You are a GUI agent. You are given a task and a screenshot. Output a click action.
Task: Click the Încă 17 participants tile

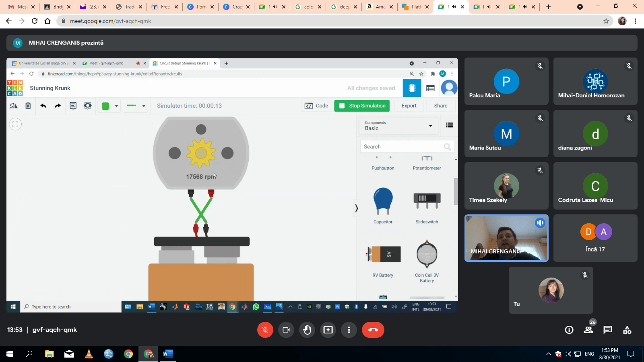[595, 238]
